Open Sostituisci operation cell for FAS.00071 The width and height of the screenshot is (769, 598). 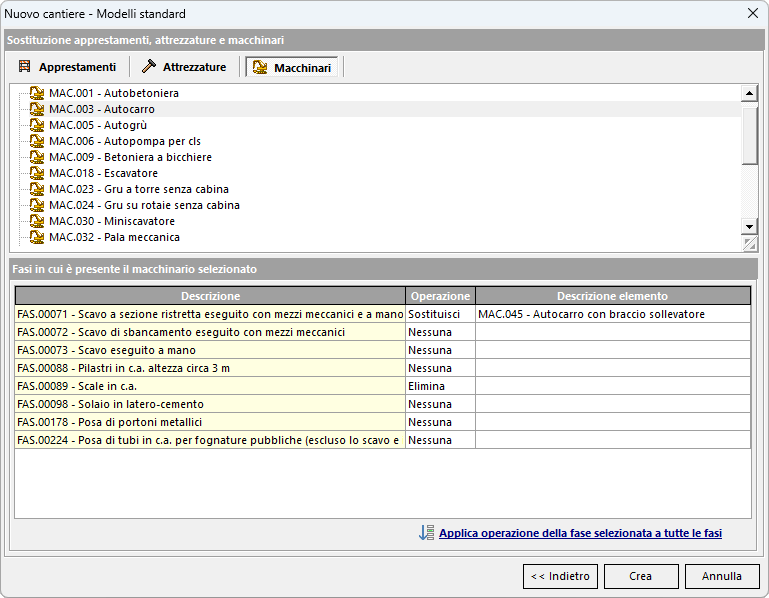click(x=440, y=314)
